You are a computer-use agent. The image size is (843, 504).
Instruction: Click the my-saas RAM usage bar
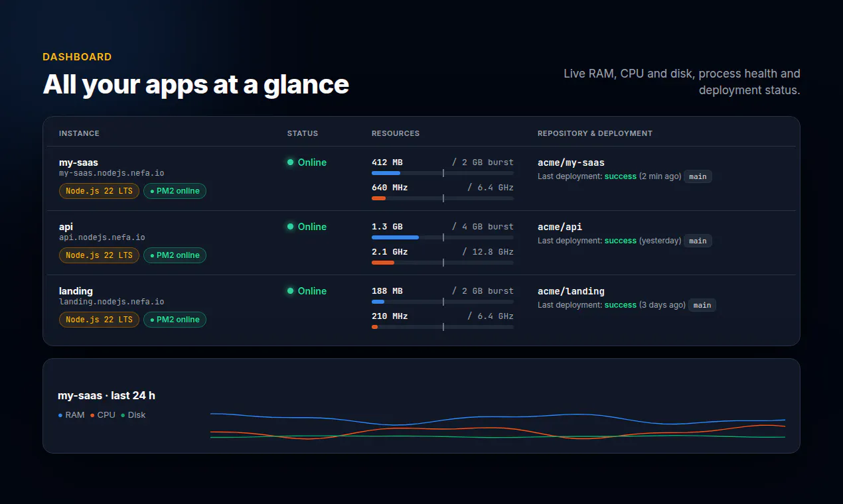[443, 173]
